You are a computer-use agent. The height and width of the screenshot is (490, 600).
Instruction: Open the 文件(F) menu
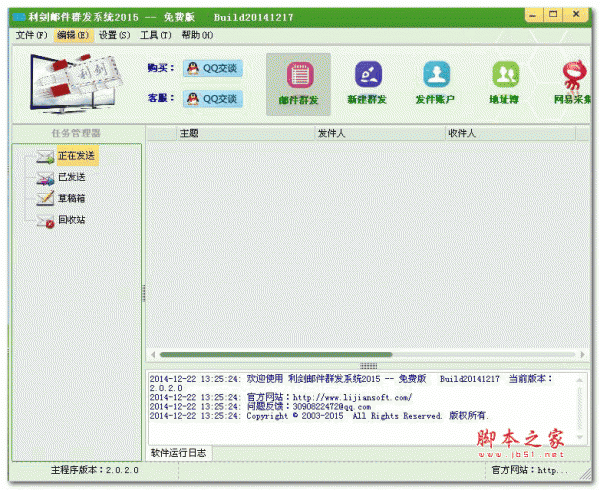pyautogui.click(x=31, y=35)
